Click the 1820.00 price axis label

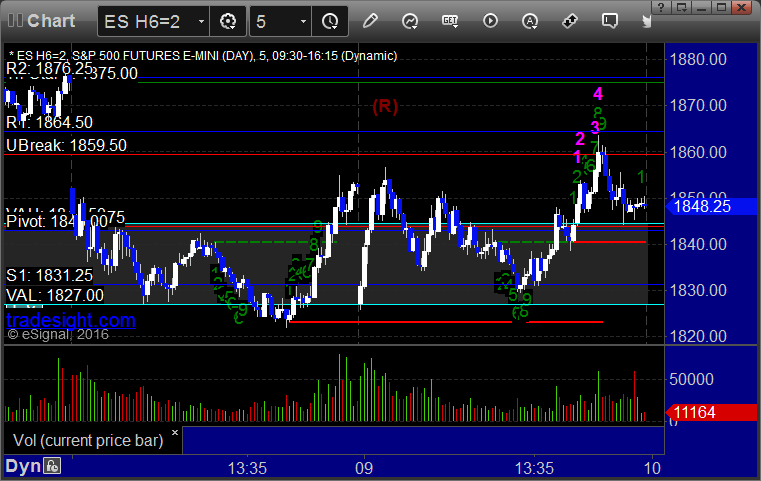pyautogui.click(x=698, y=336)
